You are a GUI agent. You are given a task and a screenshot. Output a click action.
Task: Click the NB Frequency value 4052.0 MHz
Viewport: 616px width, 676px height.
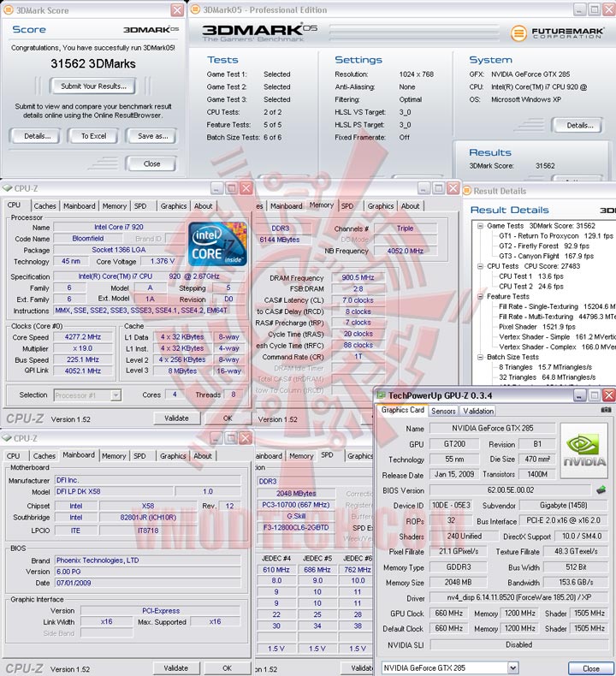[x=406, y=251]
